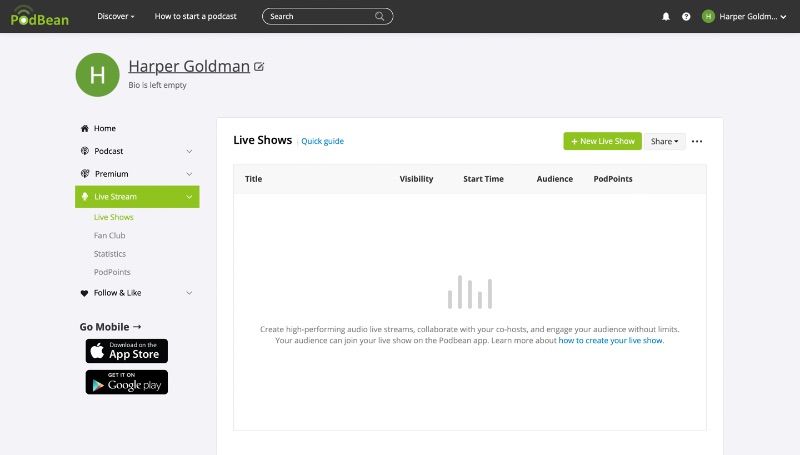Click the Go Mobile heading
The width and height of the screenshot is (800, 455).
[104, 327]
